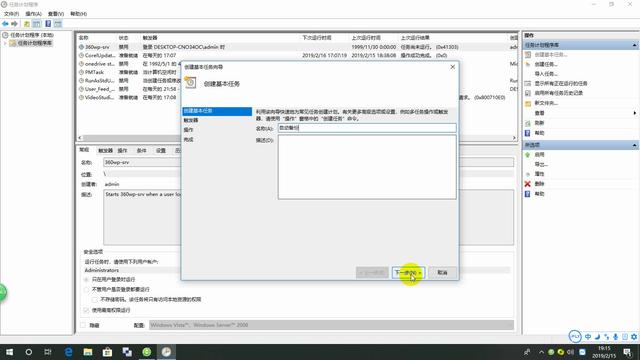Click the red delete X in the actions pane

pos(527,184)
